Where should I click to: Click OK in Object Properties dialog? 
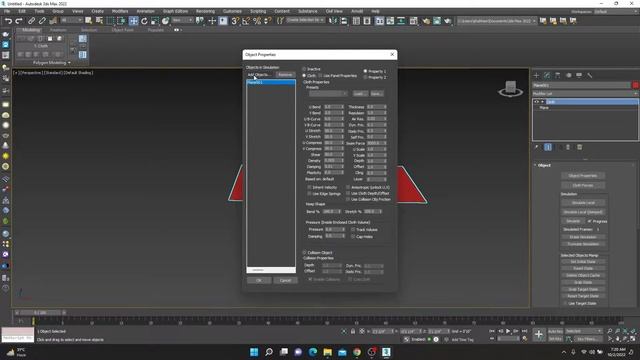coord(259,280)
